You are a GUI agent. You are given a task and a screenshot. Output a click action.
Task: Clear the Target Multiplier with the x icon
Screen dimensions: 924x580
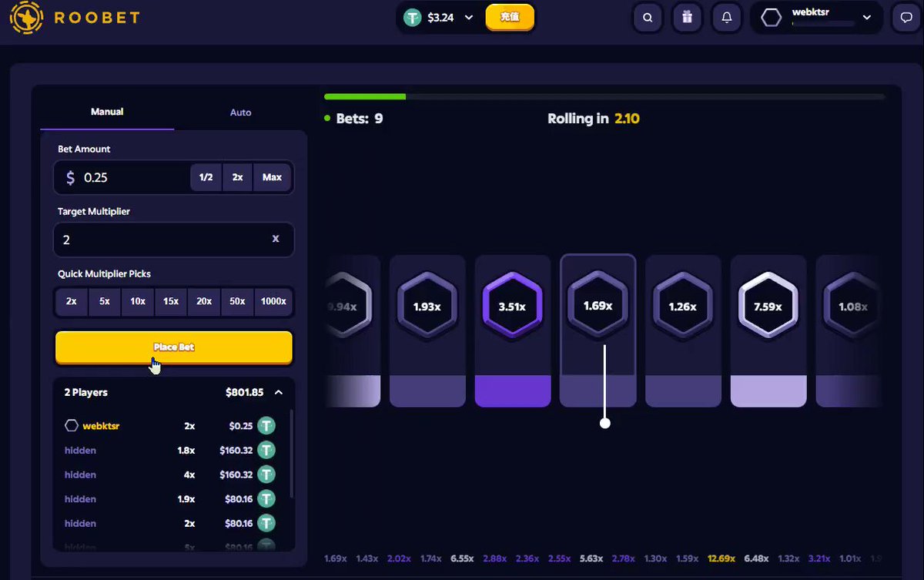tap(276, 239)
